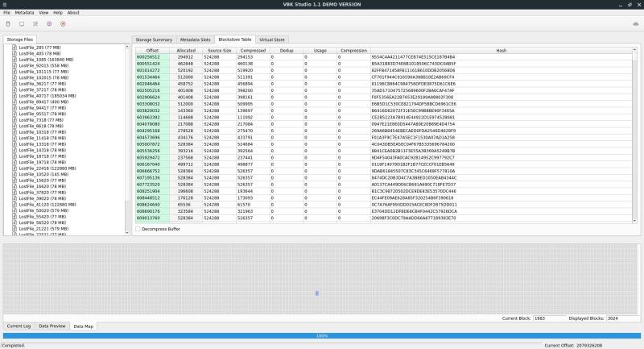Click file icon beside LostFile_92015 (558 MB)
The height and width of the screenshot is (349, 644).
click(x=14, y=65)
